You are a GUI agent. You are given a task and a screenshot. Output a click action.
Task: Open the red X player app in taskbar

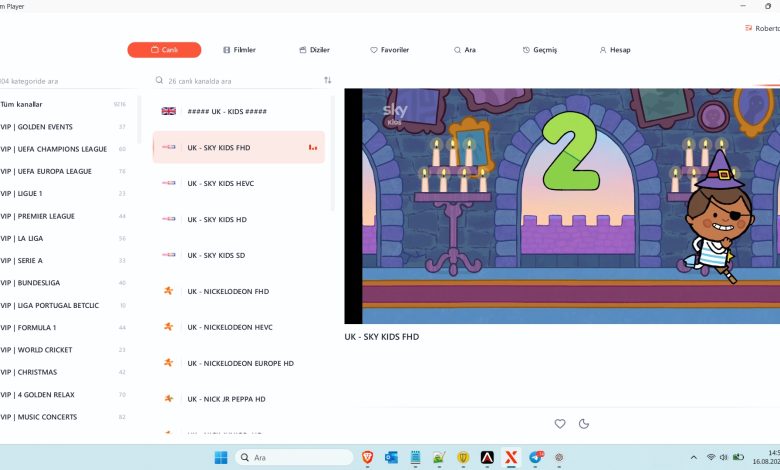click(511, 458)
